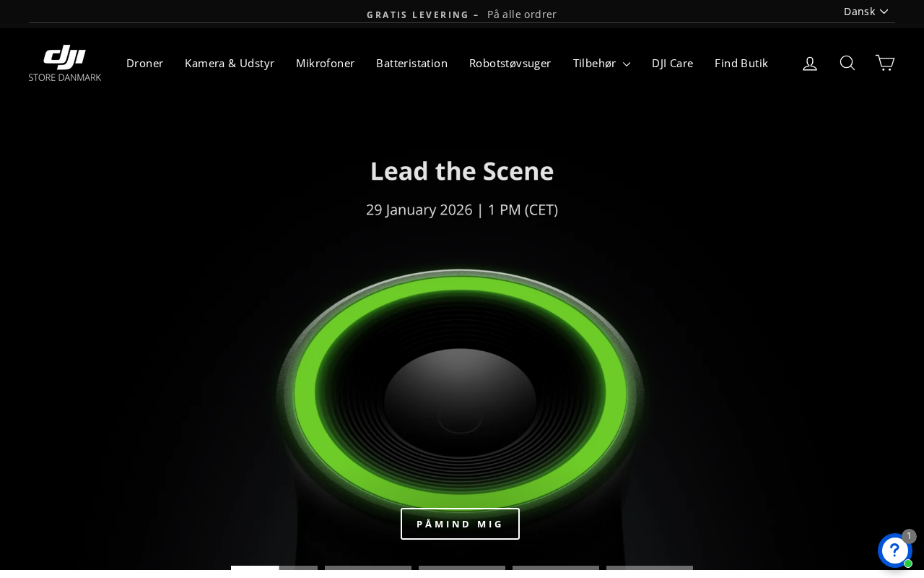The height and width of the screenshot is (578, 924).
Task: Open the Mikrofoner category
Action: pos(325,64)
